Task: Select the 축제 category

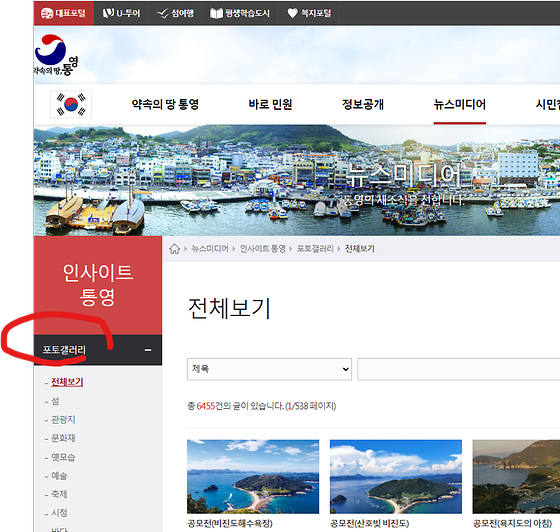Action: 59,494
